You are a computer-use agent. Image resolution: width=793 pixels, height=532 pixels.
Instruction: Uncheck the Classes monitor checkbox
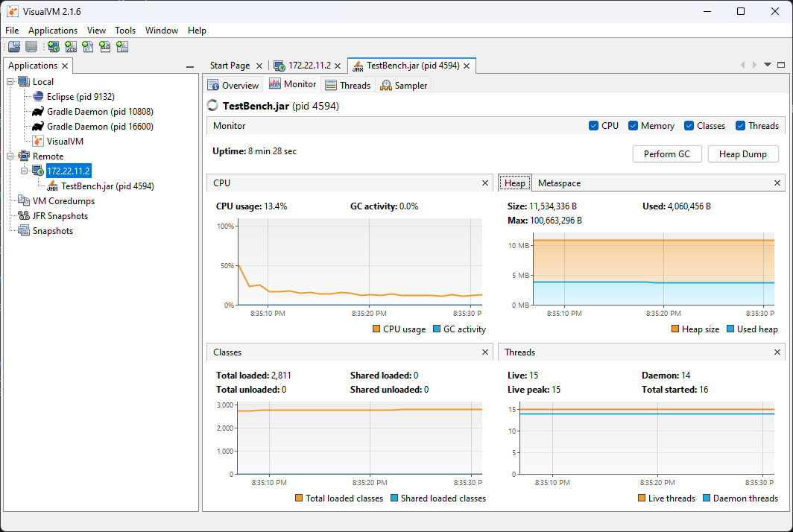tap(689, 125)
